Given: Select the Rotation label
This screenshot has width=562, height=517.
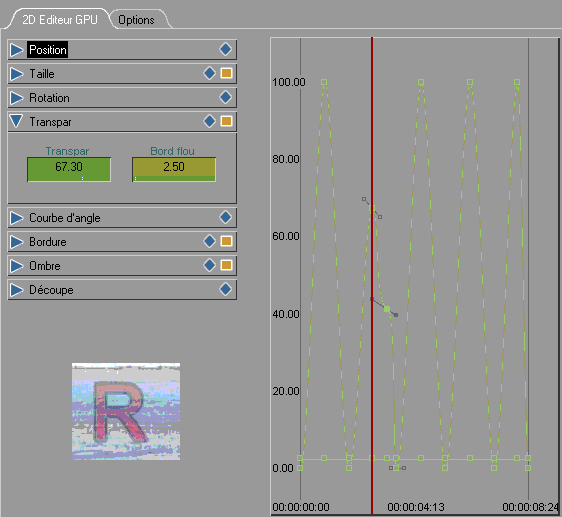Looking at the screenshot, I should (x=49, y=98).
